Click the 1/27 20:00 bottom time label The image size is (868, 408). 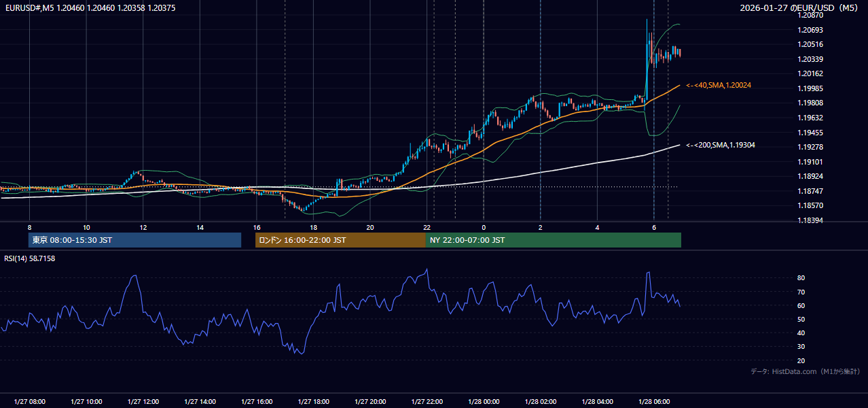[370, 402]
